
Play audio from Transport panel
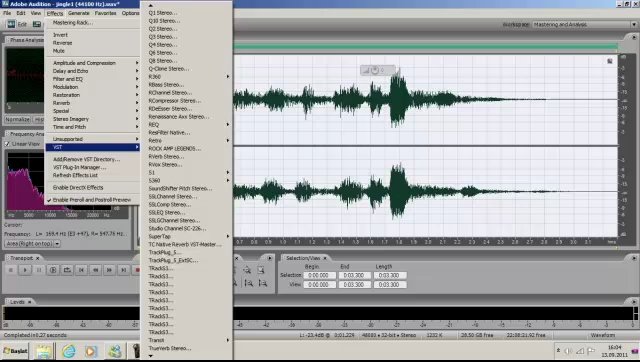point(25,270)
